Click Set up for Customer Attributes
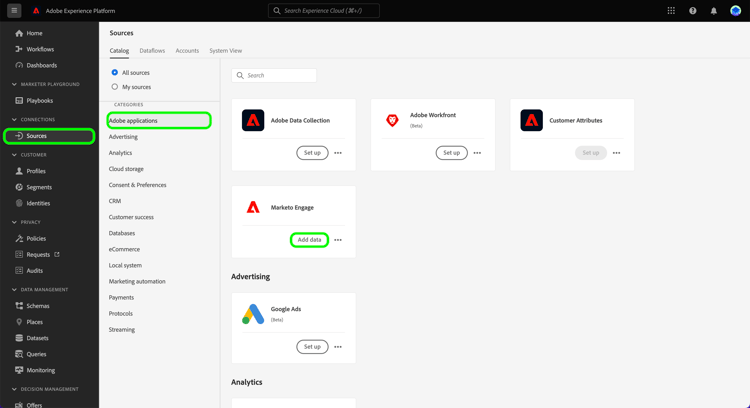The image size is (750, 408). coord(591,153)
